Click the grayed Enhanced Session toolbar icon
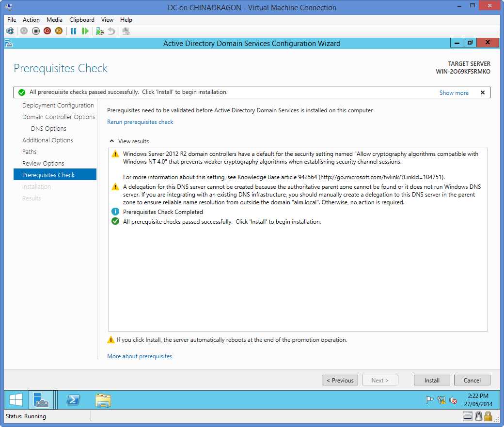This screenshot has height=427, width=504. [126, 31]
